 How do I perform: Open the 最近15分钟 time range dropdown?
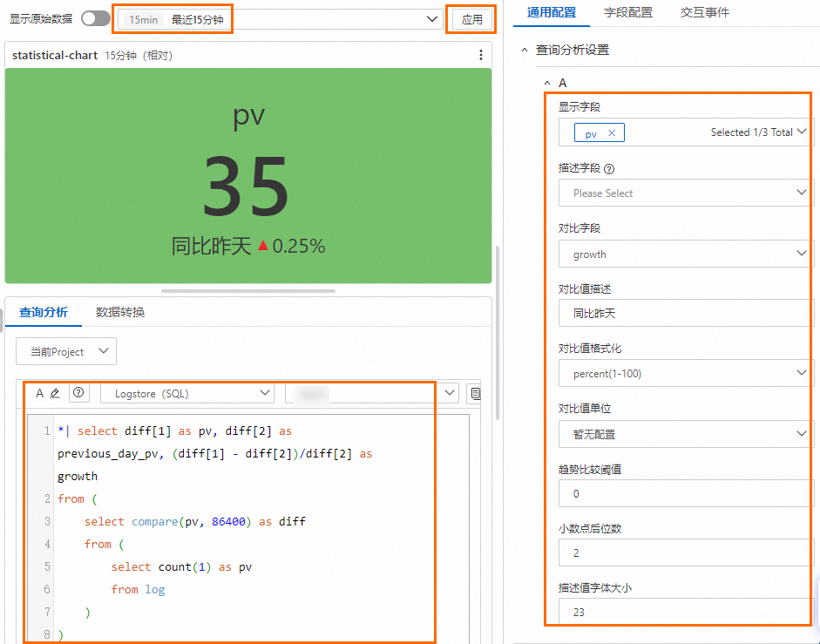pos(279,19)
